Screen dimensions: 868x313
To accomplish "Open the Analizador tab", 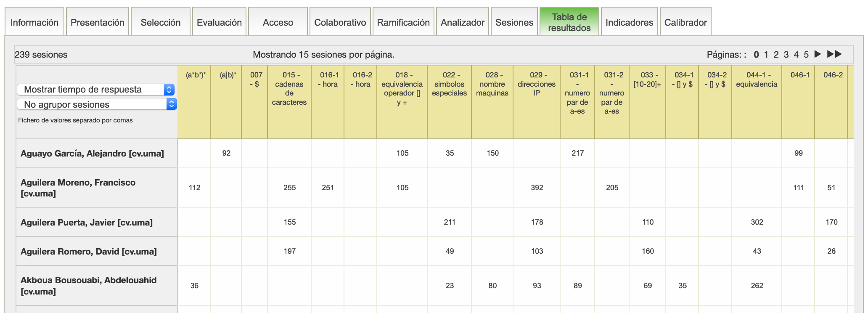I will 462,22.
